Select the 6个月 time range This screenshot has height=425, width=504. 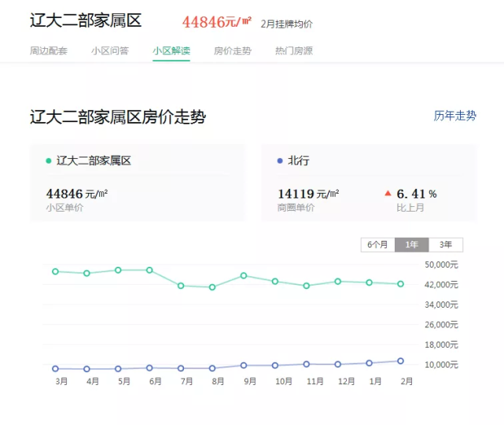377,245
